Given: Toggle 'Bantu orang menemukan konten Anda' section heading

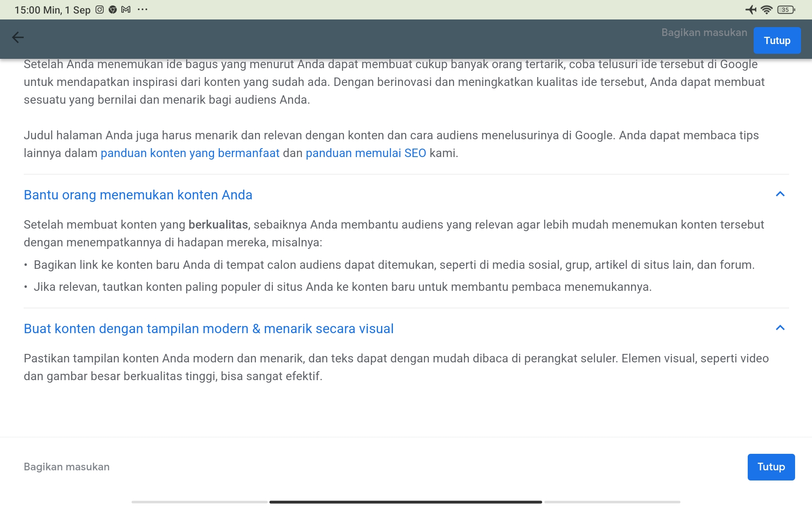Looking at the screenshot, I should pos(138,195).
